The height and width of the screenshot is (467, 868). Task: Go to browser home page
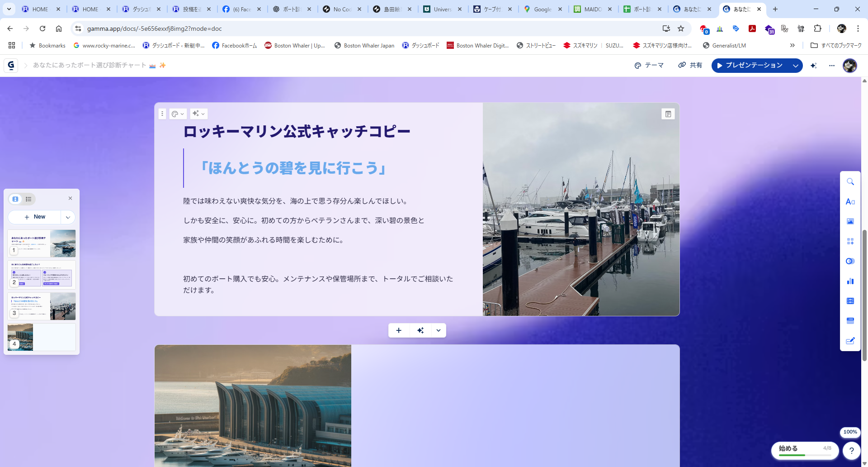coord(59,29)
